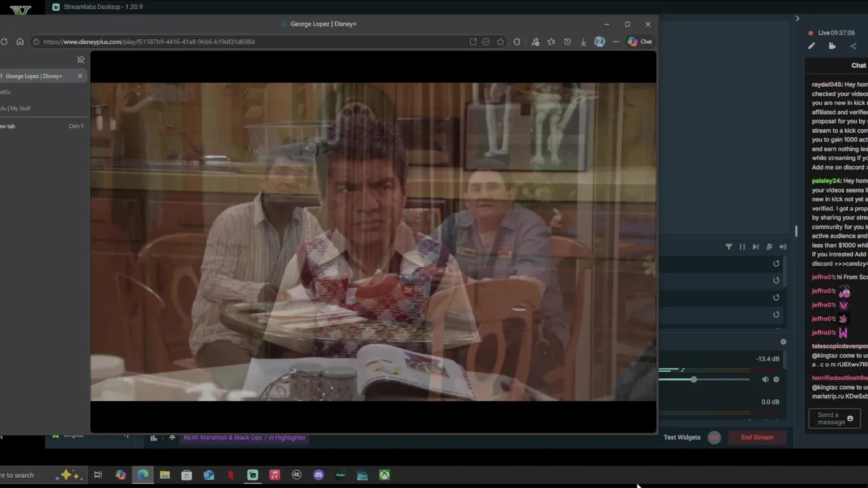Open the raydel045 username in chat
Viewport: 868px width, 488px height.
click(827, 85)
